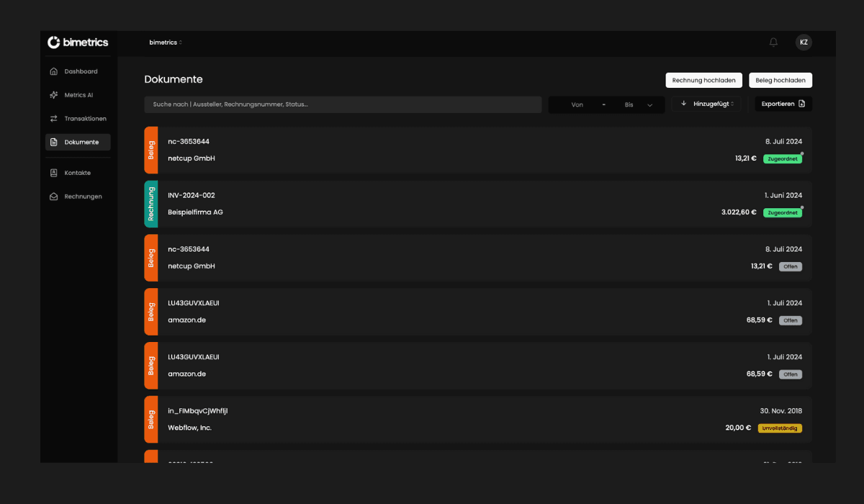Expand the bimetrics workspace switcher
Image resolution: width=864 pixels, height=504 pixels.
(166, 42)
